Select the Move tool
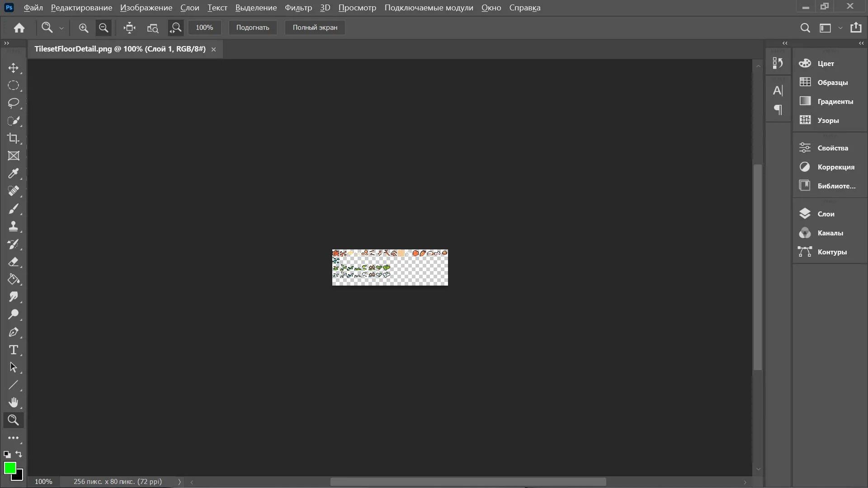 pyautogui.click(x=14, y=68)
